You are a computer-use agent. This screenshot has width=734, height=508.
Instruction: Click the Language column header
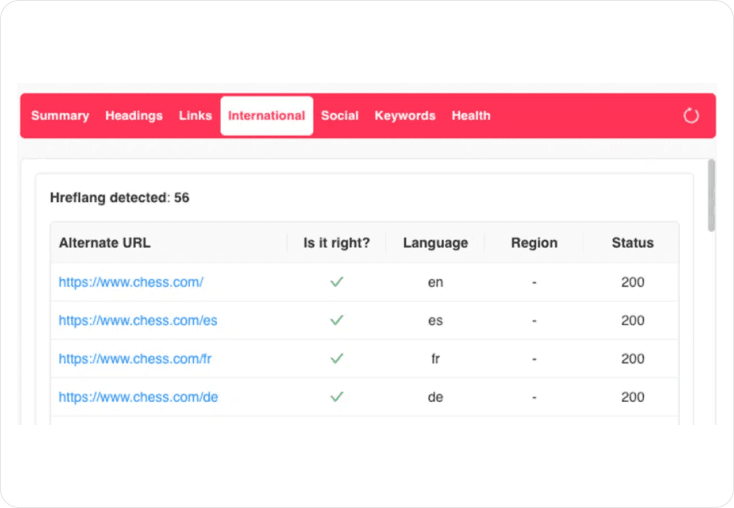435,243
